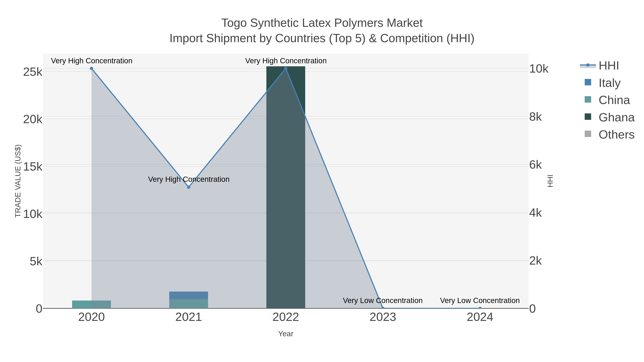Image resolution: width=644 pixels, height=362 pixels.
Task: Click the 2023 x-axis label
Action: pyautogui.click(x=383, y=317)
